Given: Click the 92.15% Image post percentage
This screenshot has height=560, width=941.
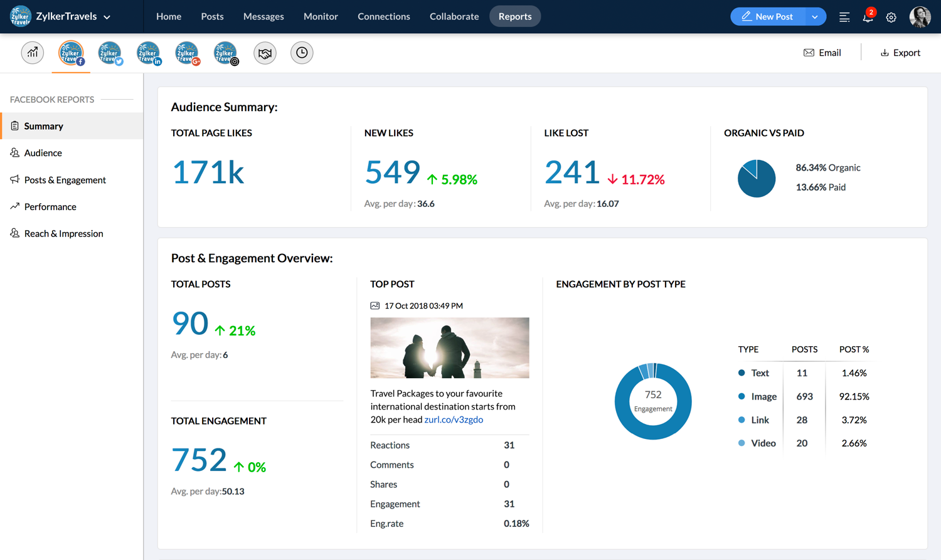Looking at the screenshot, I should coord(854,396).
